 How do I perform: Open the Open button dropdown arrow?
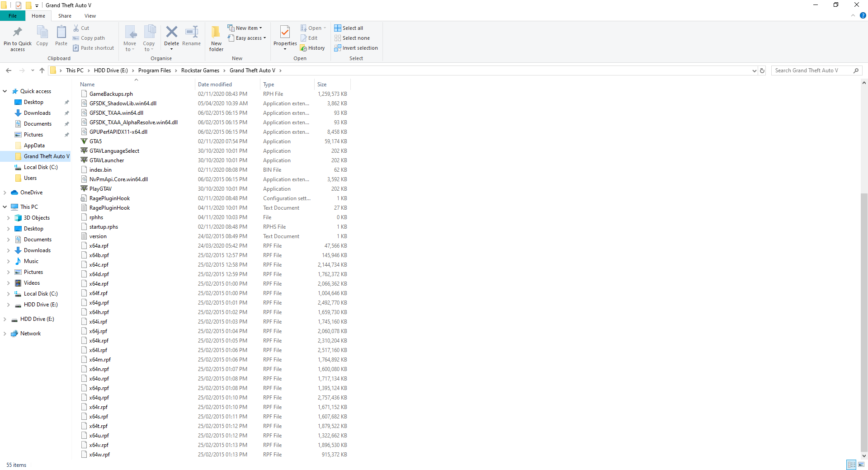click(x=325, y=28)
